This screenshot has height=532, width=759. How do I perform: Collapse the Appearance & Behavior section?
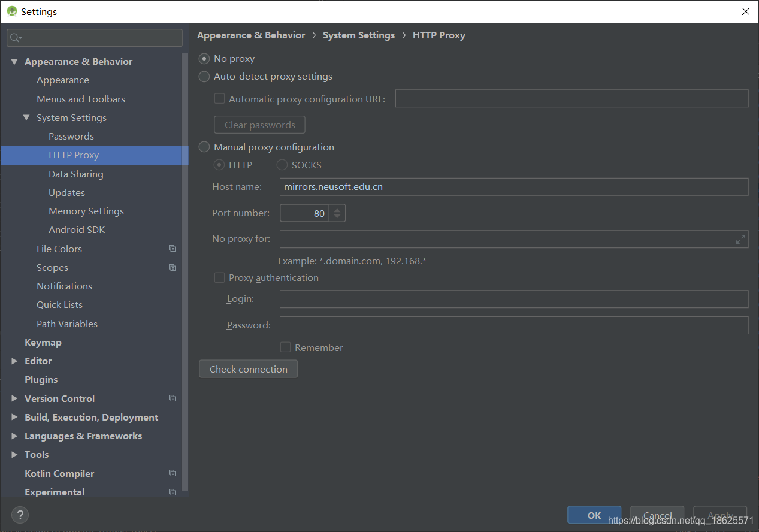coord(14,62)
